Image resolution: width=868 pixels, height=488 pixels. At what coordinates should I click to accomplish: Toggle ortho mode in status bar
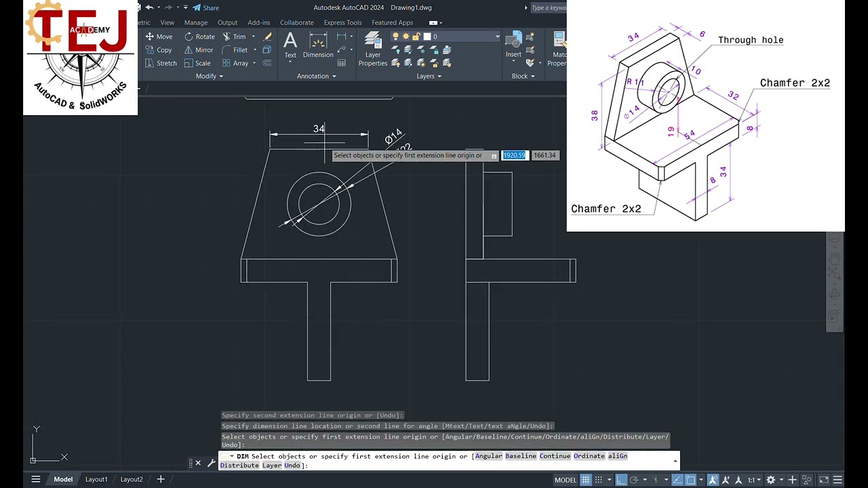coord(620,480)
